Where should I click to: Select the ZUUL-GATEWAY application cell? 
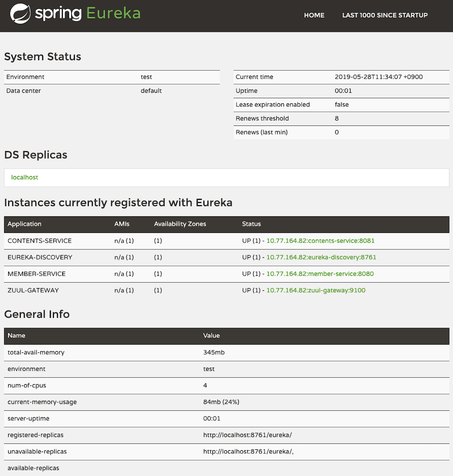coord(33,290)
